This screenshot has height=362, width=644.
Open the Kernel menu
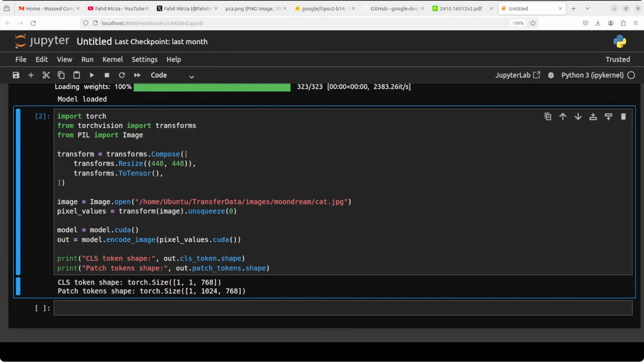[x=112, y=59]
